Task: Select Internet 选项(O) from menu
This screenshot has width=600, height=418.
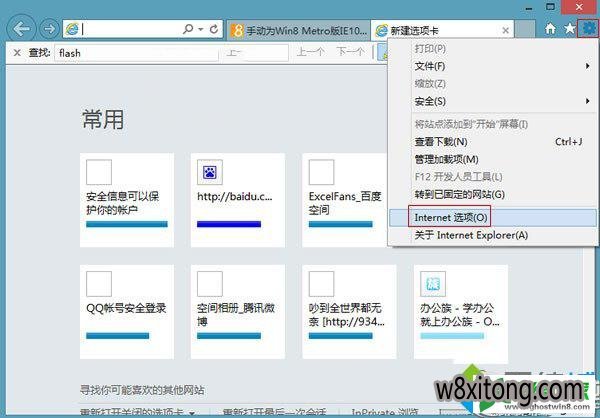Action: pos(451,216)
